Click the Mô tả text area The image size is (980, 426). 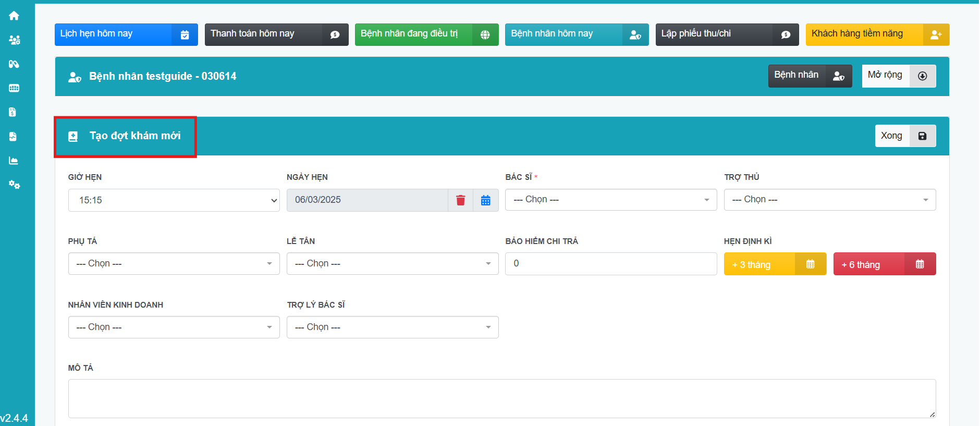501,398
